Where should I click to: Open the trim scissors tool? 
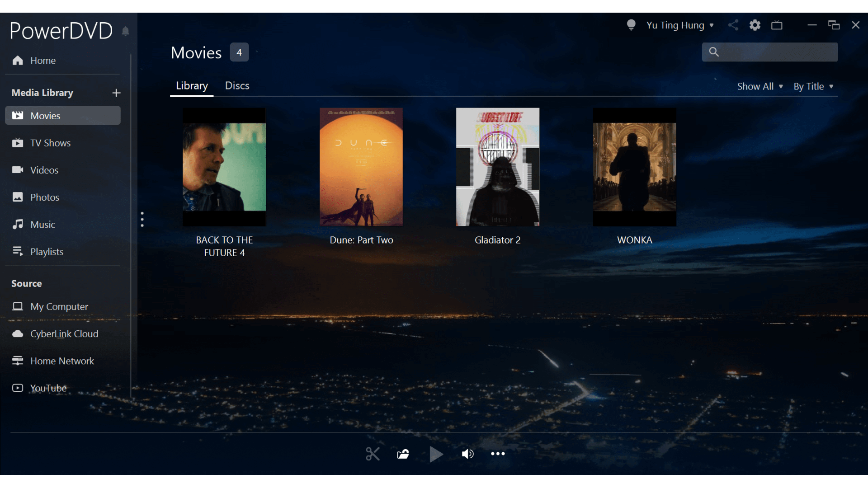(373, 454)
